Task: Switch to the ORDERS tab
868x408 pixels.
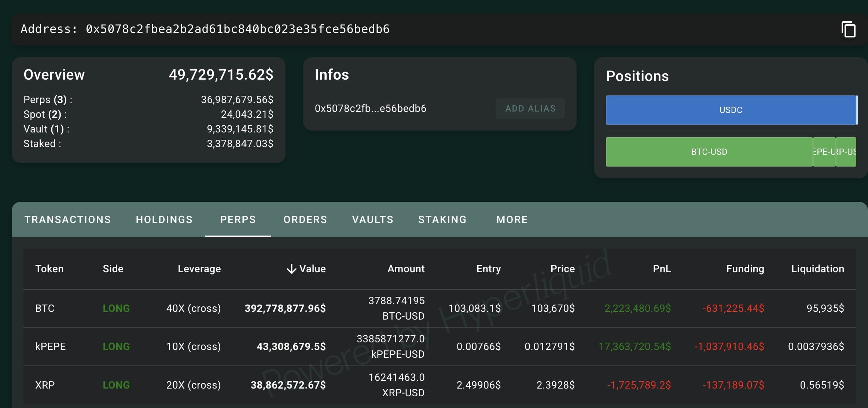Action: tap(305, 219)
